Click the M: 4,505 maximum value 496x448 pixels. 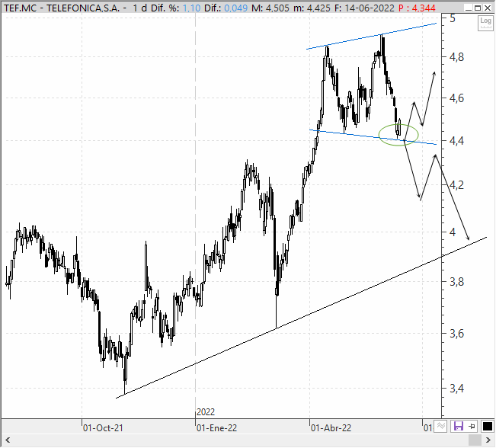point(270,8)
